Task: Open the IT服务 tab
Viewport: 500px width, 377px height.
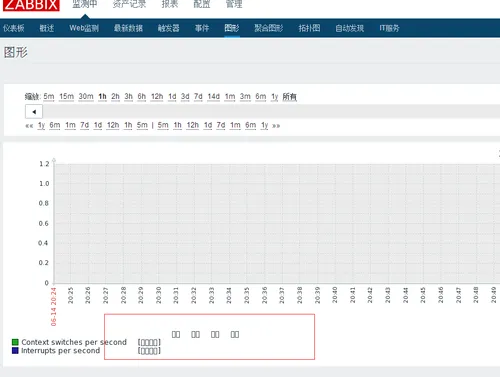Action: [x=389, y=28]
